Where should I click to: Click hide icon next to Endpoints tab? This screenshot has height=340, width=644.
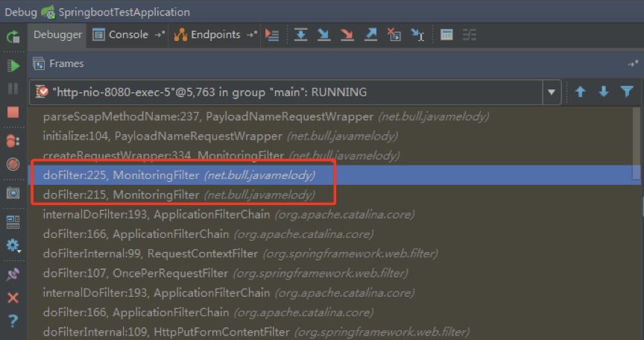252,35
